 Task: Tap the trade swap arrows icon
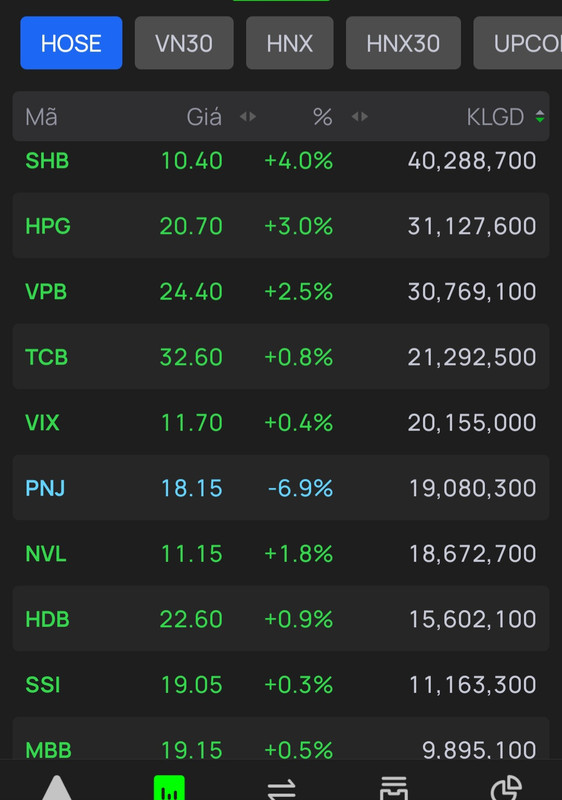pos(282,789)
